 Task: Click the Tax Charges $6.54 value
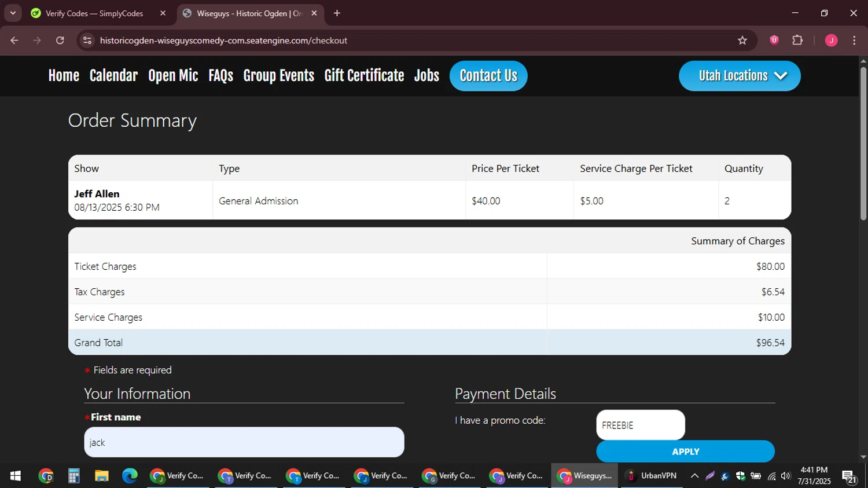pos(773,292)
